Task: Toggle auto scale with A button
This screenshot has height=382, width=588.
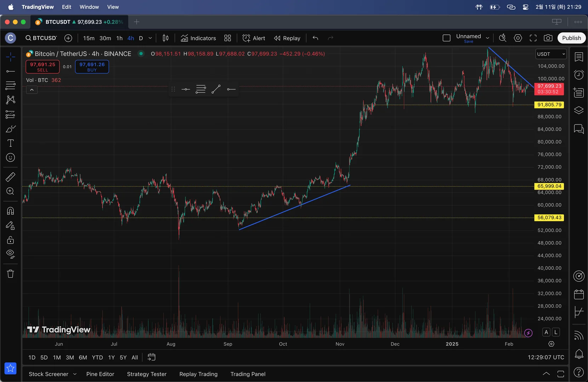Action: [x=546, y=332]
